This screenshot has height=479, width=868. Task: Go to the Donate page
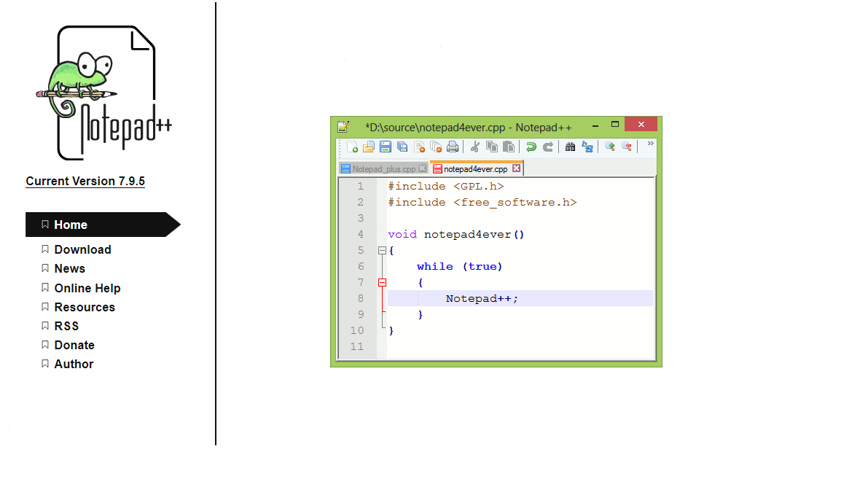coord(74,345)
